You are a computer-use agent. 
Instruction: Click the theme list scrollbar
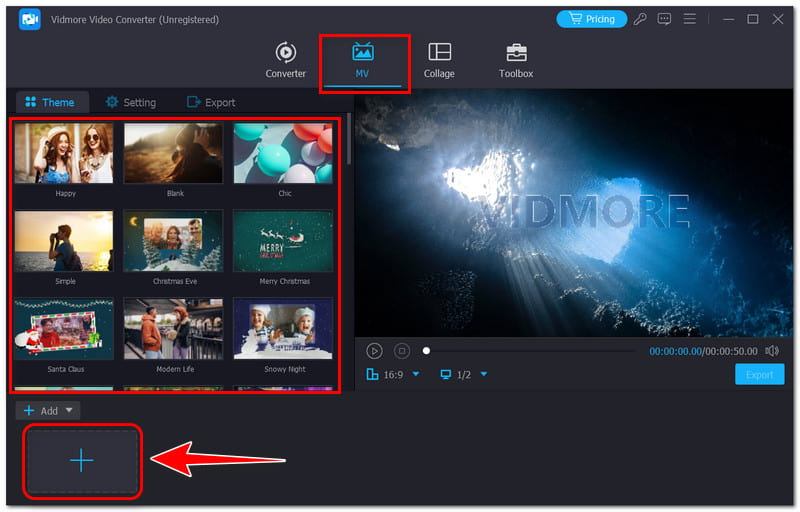coord(349,139)
